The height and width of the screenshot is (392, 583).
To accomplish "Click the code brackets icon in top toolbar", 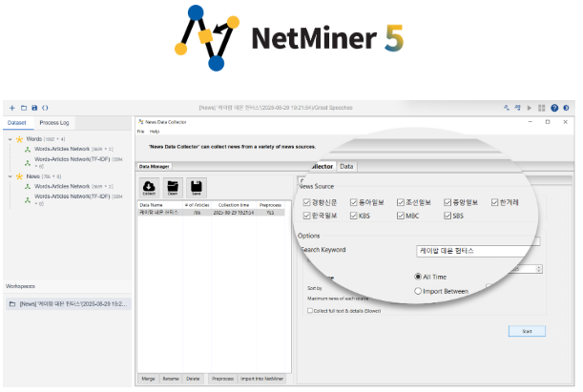I will coord(45,108).
